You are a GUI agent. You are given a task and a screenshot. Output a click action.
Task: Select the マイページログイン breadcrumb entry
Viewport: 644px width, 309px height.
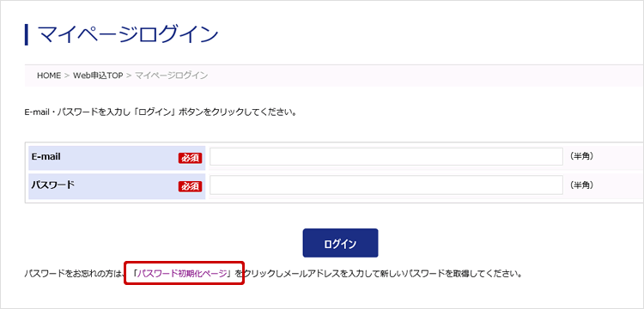[171, 76]
